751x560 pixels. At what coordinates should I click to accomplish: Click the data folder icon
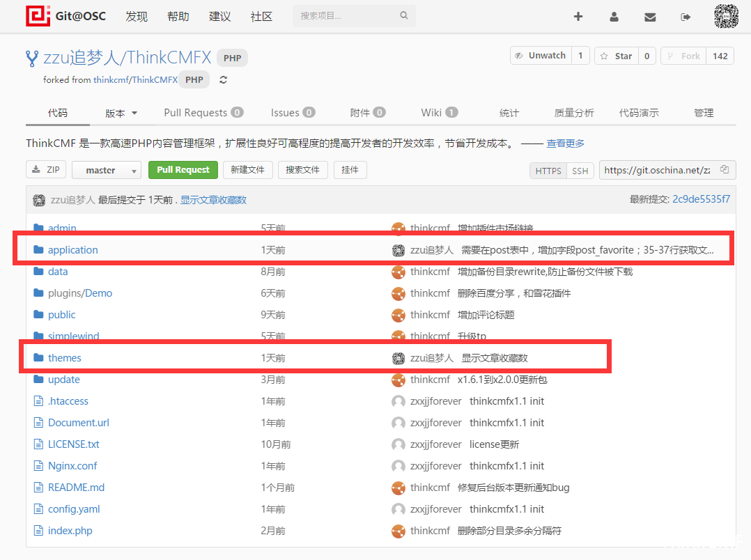[38, 271]
